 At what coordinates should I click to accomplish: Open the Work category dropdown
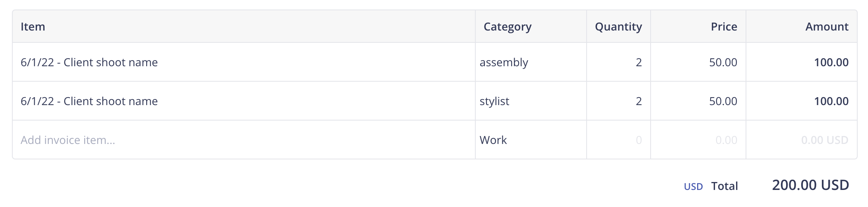coord(531,140)
